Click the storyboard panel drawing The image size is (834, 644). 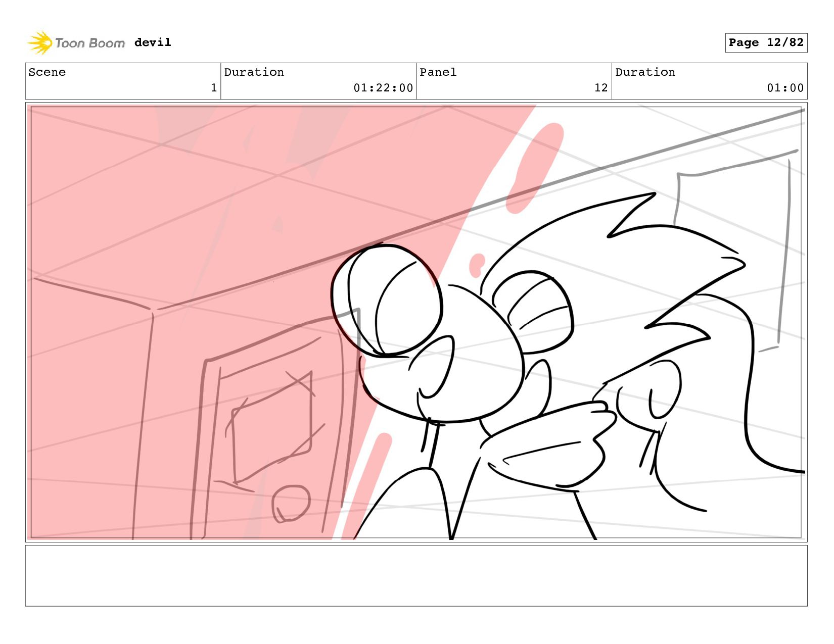click(x=416, y=322)
